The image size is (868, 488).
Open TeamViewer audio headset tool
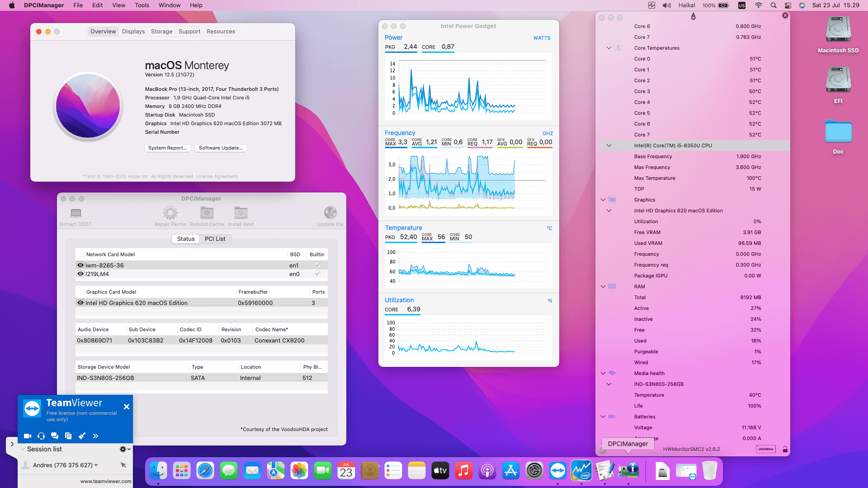41,436
